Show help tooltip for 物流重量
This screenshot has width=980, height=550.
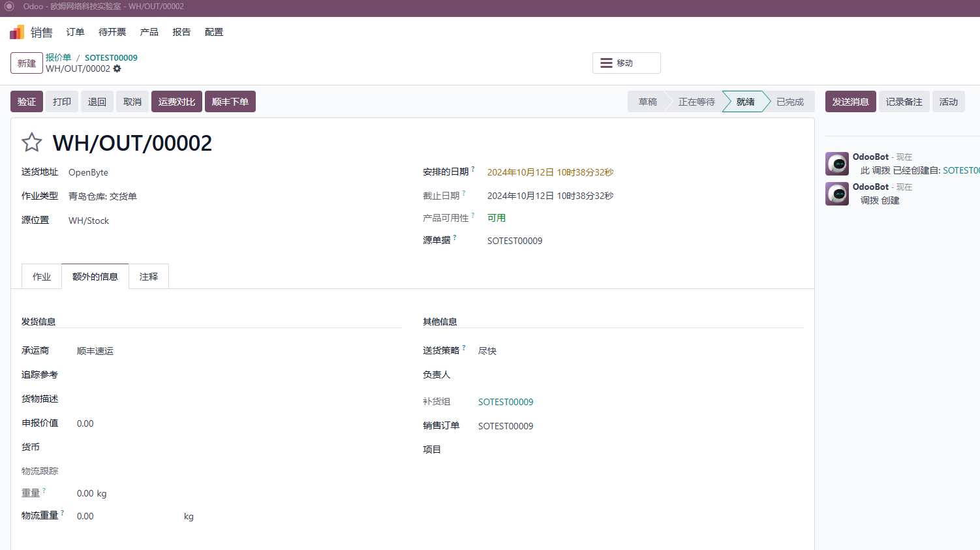tap(63, 513)
